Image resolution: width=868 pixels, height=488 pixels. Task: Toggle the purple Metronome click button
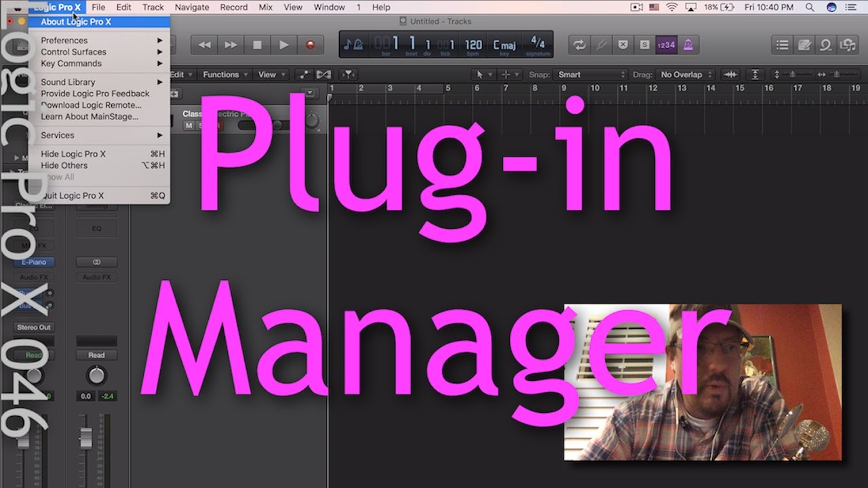click(x=688, y=45)
